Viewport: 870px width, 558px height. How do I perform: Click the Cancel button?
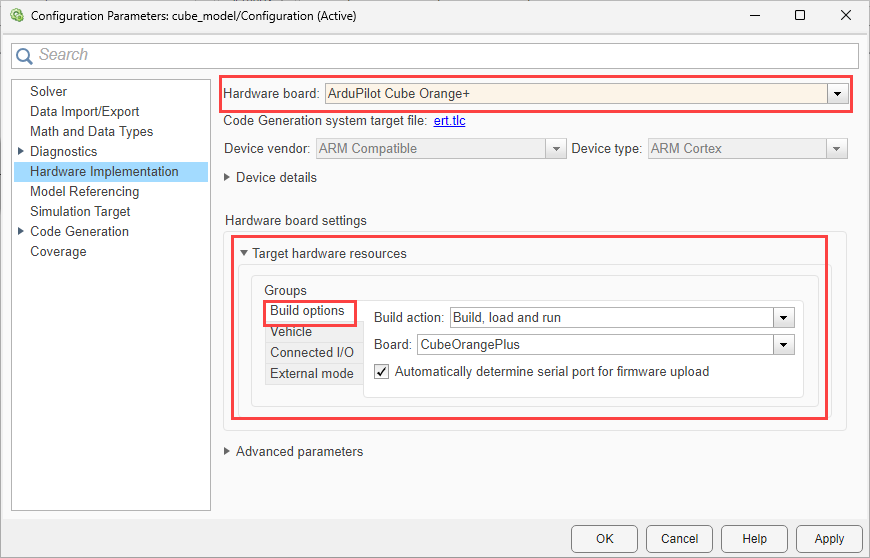click(679, 539)
